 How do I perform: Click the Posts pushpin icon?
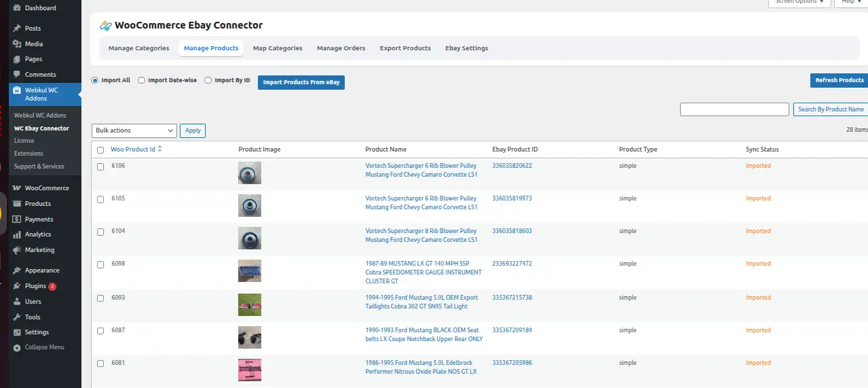coord(16,29)
